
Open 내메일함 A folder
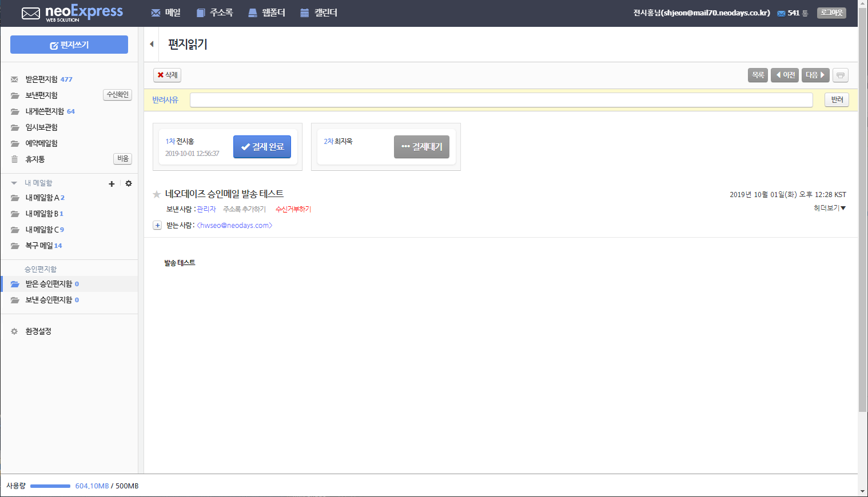click(x=42, y=198)
